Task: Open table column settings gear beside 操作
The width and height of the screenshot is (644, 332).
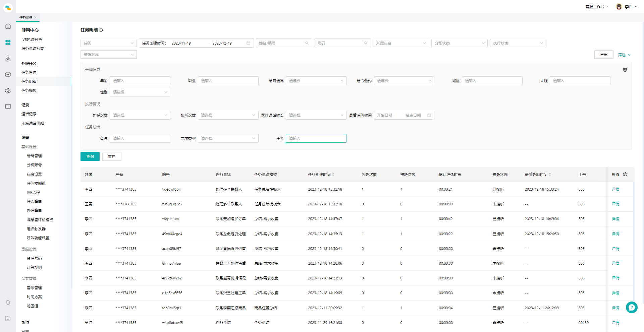Action: pos(625,174)
